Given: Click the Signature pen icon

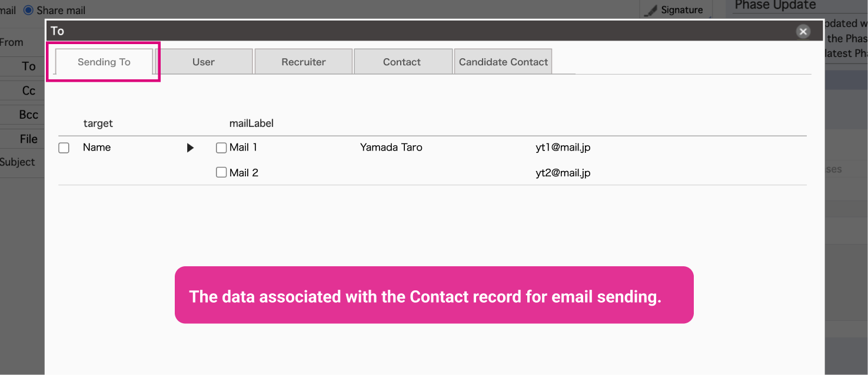Looking at the screenshot, I should coord(651,11).
